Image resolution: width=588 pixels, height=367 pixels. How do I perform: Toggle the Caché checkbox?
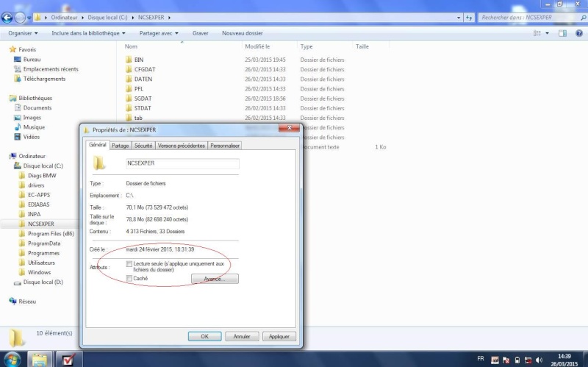[x=129, y=279]
